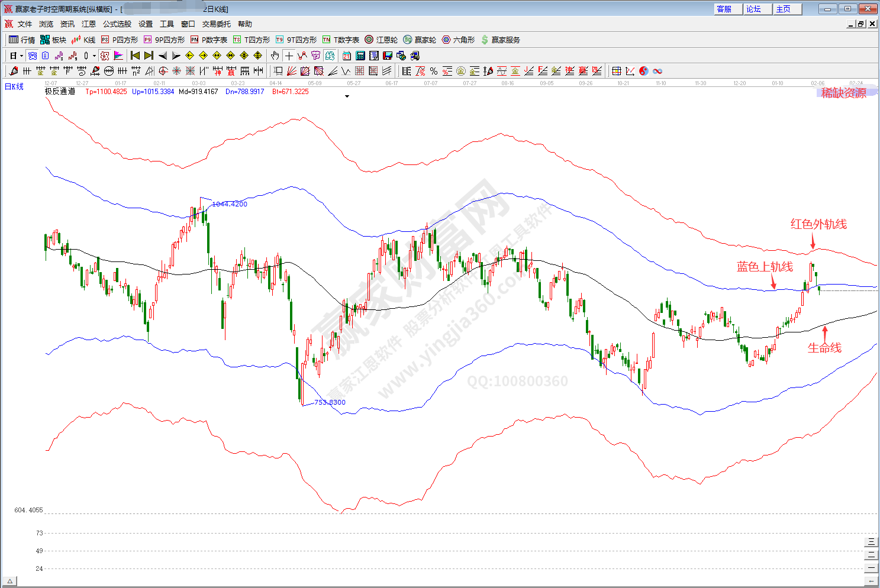Open the 公式选股 menu
Viewport: 880px width, 588px height.
117,24
